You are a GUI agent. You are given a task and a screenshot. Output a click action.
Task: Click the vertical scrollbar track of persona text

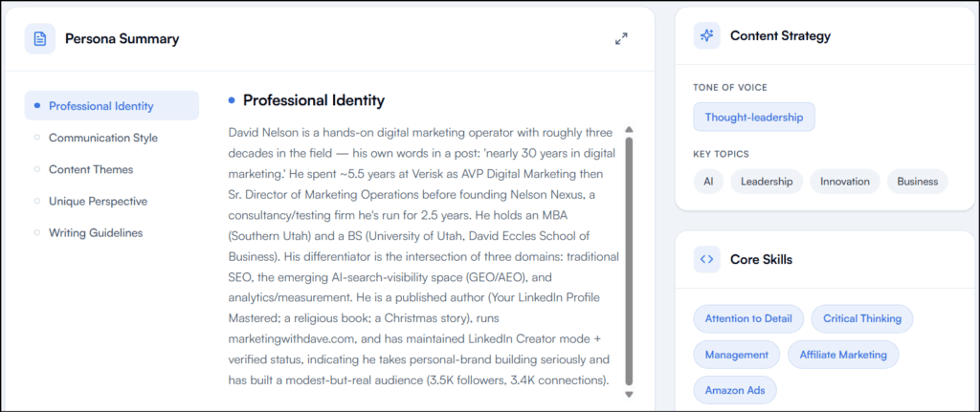(x=630, y=262)
